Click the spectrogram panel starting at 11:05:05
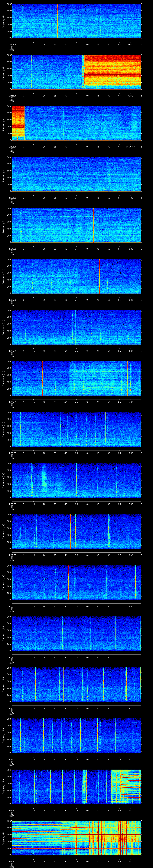This screenshot has width=153, height=868. (76, 429)
